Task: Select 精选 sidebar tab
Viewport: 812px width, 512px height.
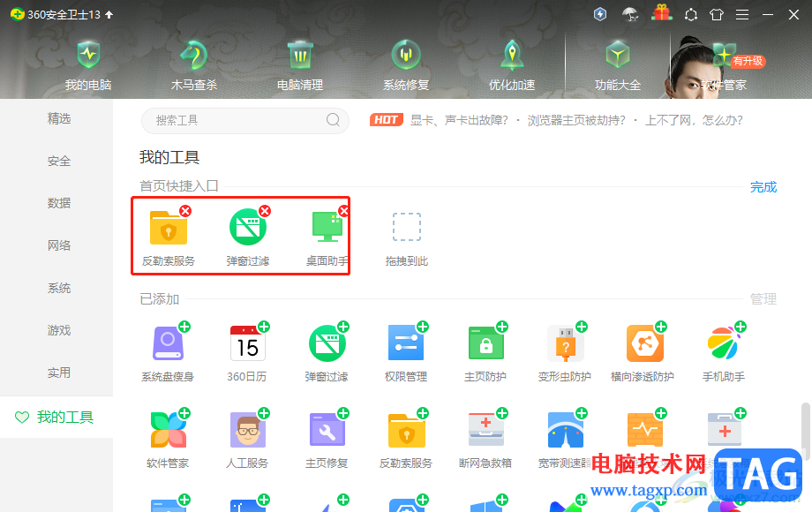Action: (x=59, y=118)
